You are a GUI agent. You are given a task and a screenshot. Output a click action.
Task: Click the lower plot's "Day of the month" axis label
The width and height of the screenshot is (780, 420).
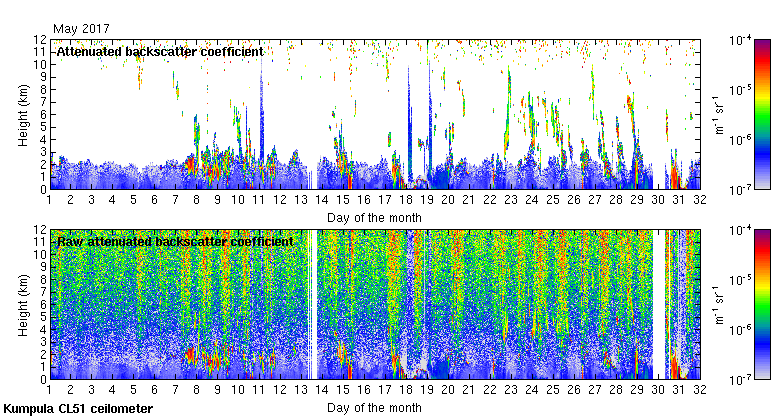pos(374,408)
